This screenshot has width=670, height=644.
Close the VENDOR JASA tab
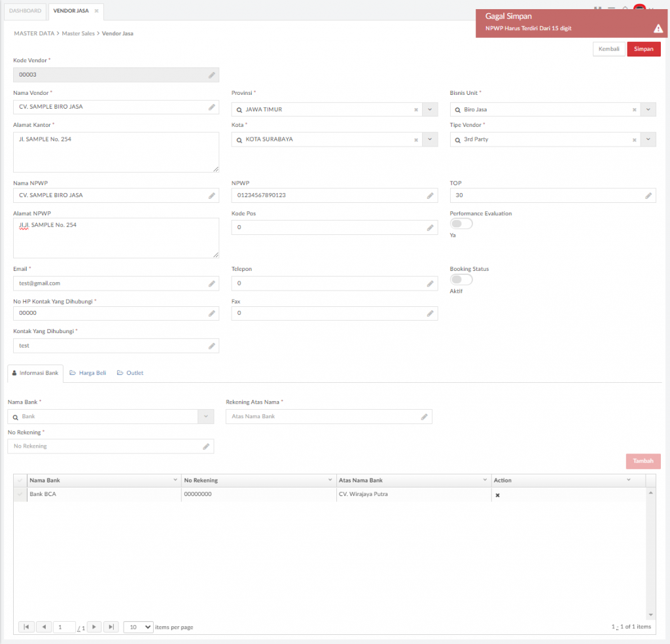coord(97,11)
